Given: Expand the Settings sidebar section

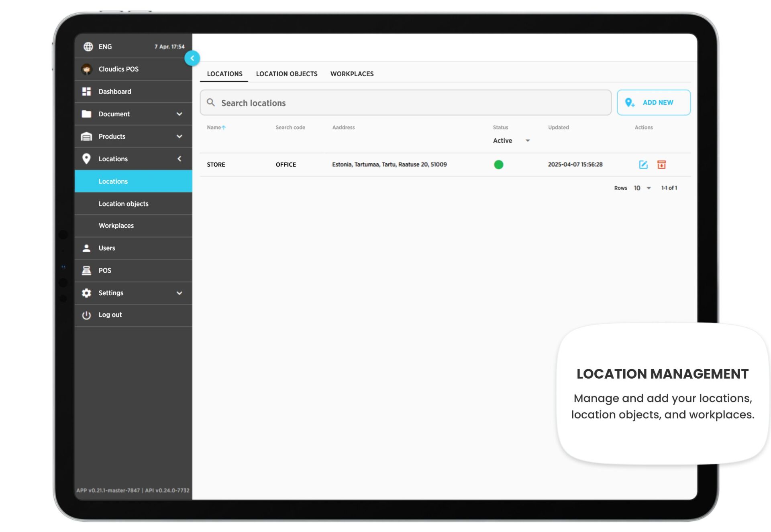Looking at the screenshot, I should [x=179, y=293].
